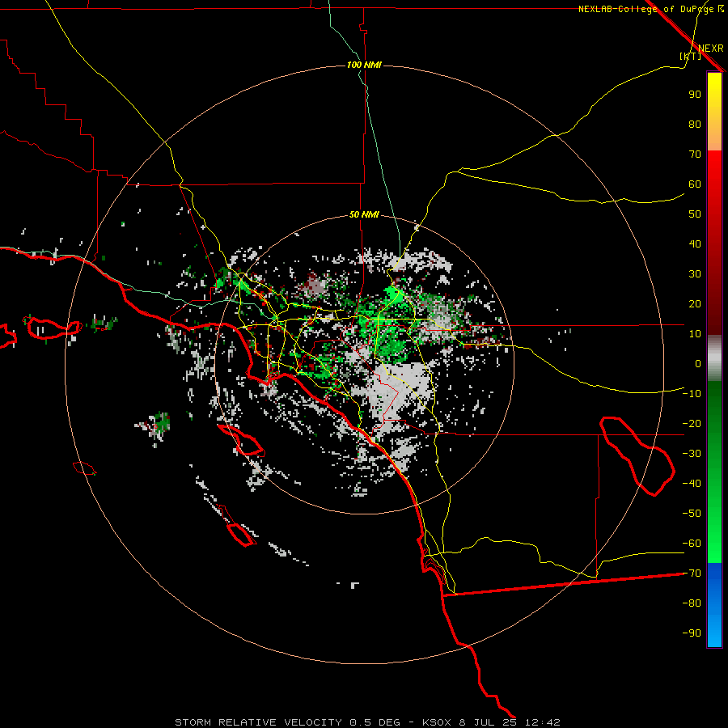The image size is (728, 728).
Task: Click the 10 value on velocity scale
Action: point(695,334)
